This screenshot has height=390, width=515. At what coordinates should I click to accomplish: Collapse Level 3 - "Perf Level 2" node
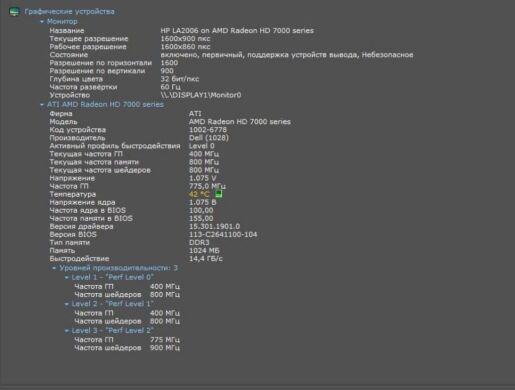(67, 331)
